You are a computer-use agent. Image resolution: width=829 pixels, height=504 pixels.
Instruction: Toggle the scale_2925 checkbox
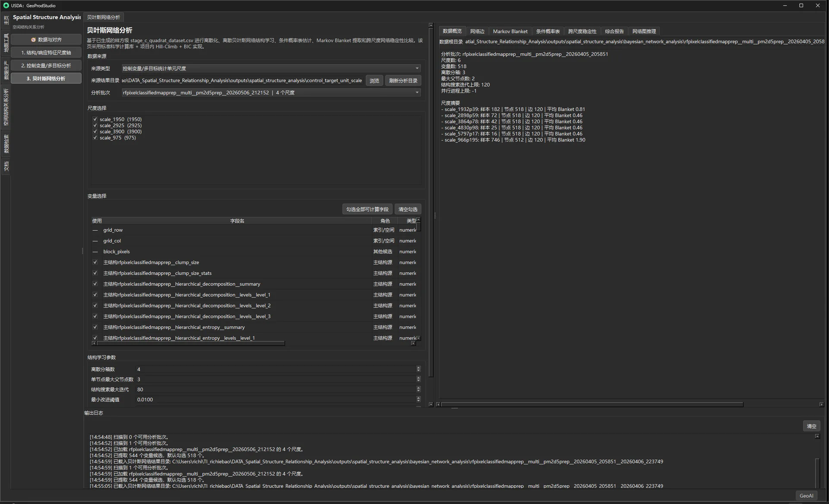tap(95, 125)
